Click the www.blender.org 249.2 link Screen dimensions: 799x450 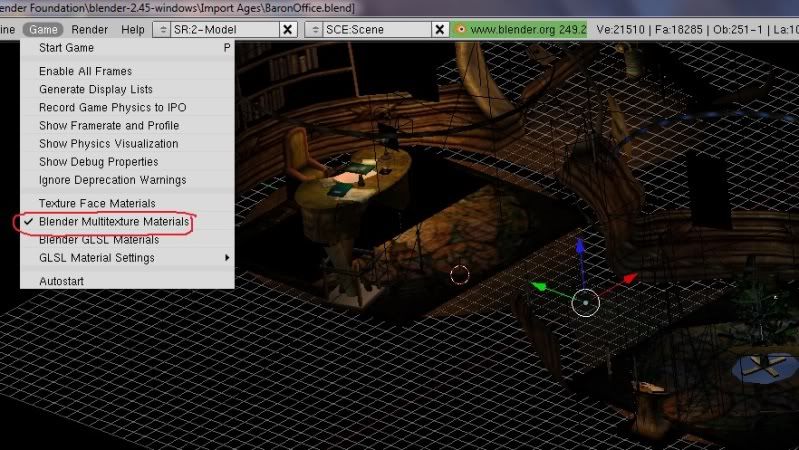point(528,30)
